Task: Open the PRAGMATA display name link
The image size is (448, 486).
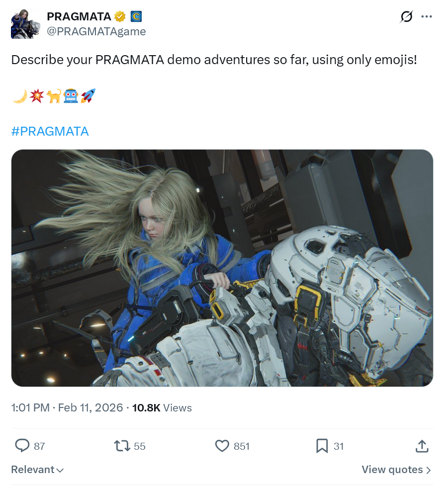Action: point(79,16)
